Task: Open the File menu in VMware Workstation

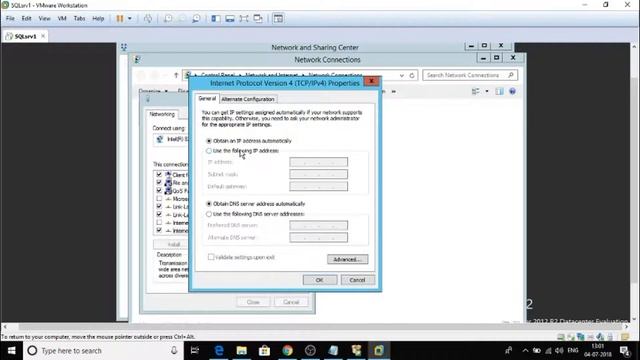Action: (x=10, y=18)
